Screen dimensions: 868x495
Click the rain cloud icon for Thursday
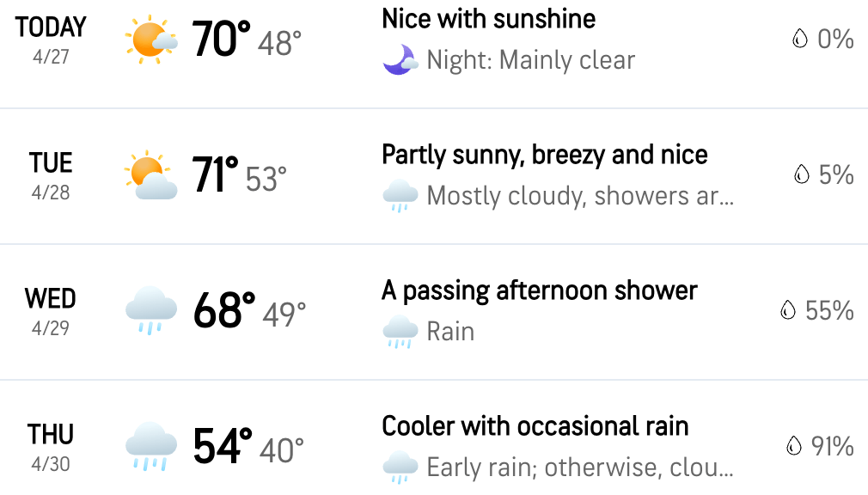[x=151, y=446]
